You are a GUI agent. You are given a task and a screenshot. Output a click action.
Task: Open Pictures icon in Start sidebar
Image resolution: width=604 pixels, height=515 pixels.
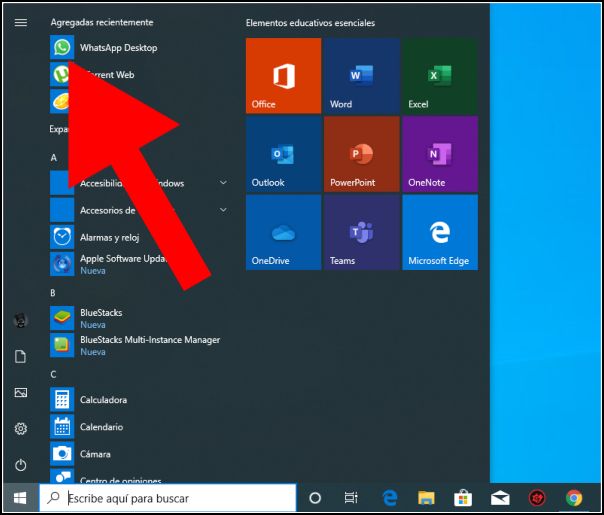click(x=21, y=393)
